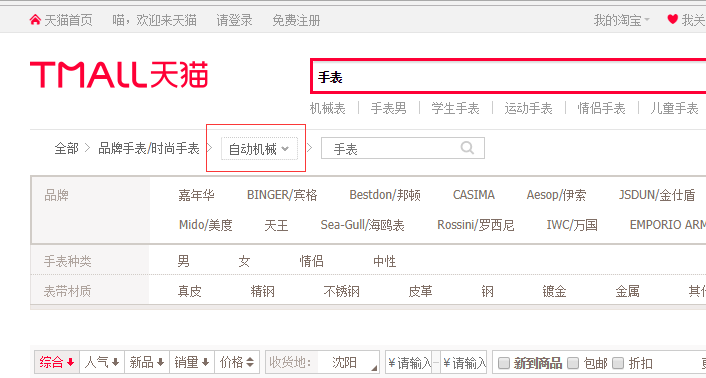Select the 情侣手表 suggested search
706x378 pixels.
(602, 108)
